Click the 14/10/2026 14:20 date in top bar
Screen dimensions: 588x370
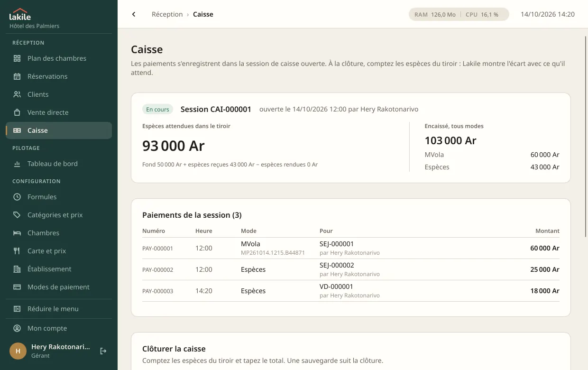point(548,14)
